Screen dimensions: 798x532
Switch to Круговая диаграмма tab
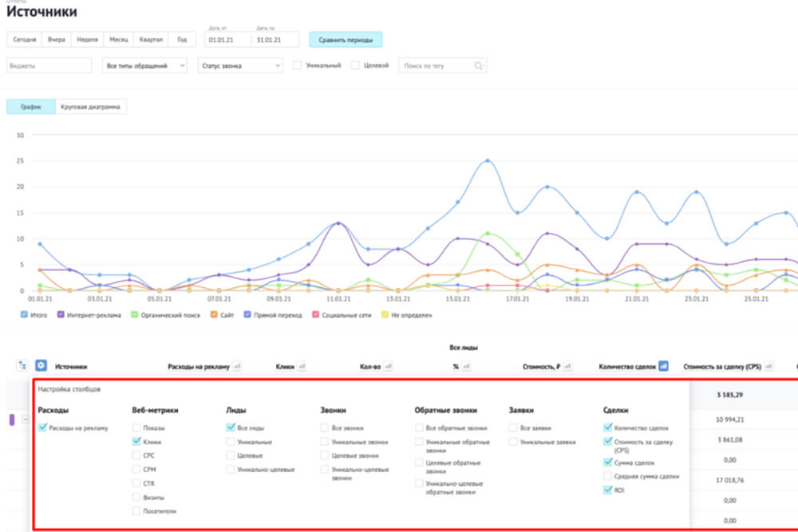coord(90,107)
